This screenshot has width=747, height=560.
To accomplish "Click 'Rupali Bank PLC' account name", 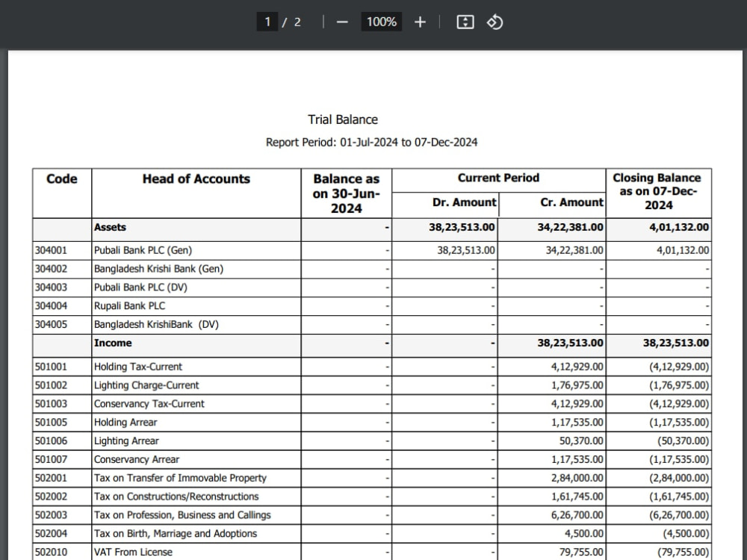I will tap(129, 305).
